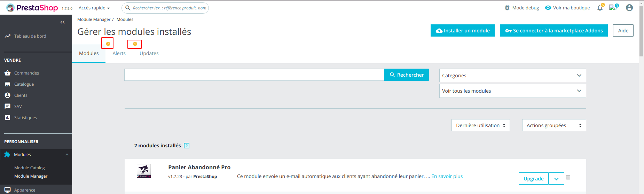This screenshot has width=644, height=194.
Task: Click the Aide button
Action: (x=623, y=31)
